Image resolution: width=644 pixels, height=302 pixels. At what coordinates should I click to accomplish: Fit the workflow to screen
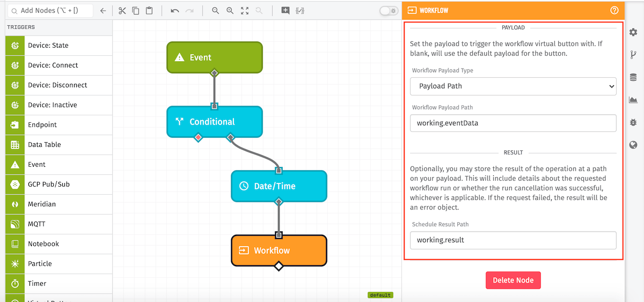pos(245,11)
